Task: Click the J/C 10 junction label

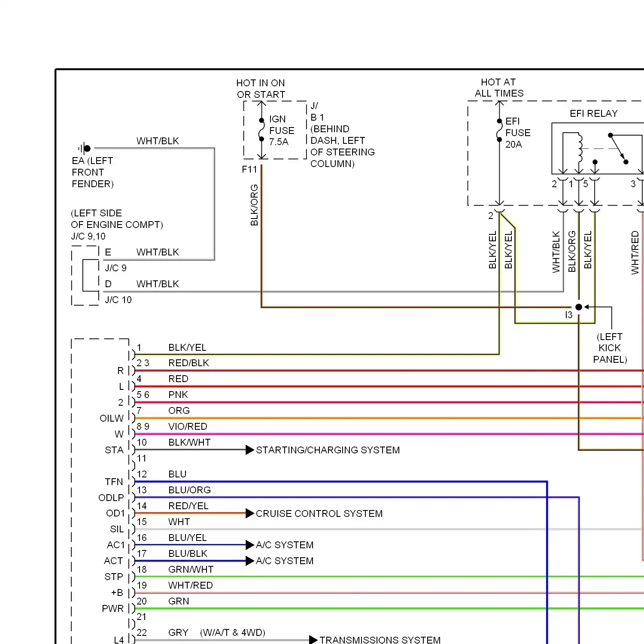Action: pyautogui.click(x=118, y=300)
